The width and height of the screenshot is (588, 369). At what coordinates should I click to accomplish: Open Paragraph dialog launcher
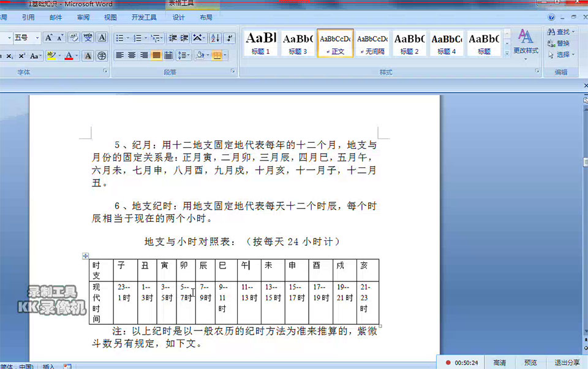pyautogui.click(x=233, y=70)
